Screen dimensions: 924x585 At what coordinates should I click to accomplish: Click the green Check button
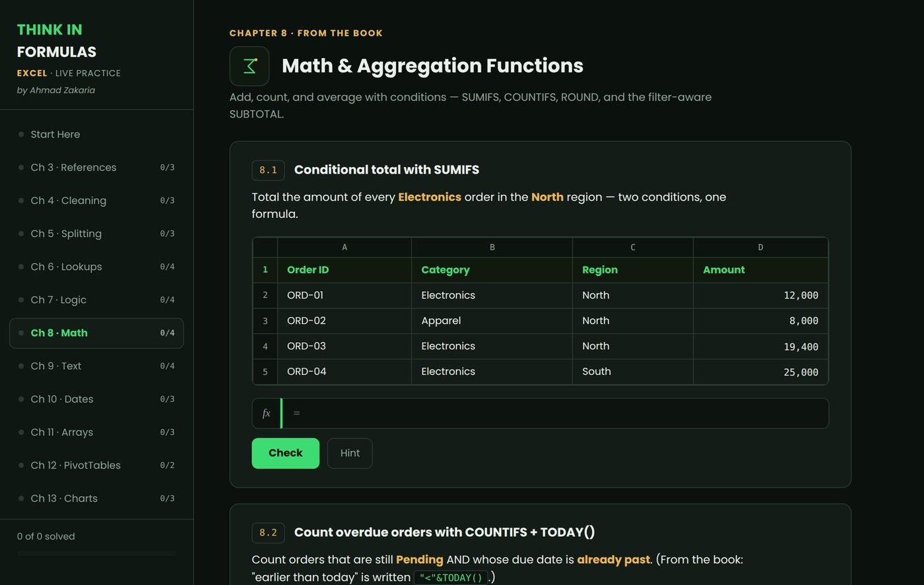[x=285, y=453]
